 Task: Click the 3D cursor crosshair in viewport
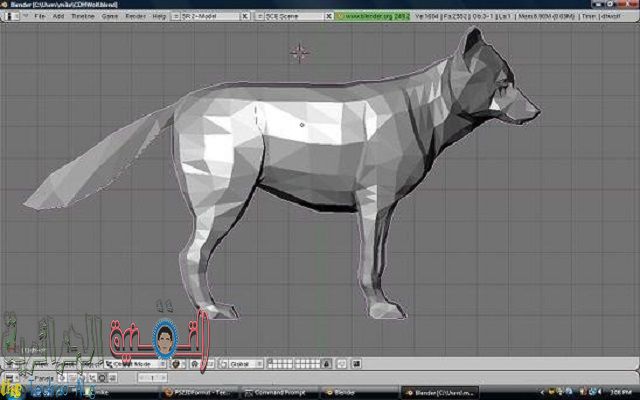(299, 53)
